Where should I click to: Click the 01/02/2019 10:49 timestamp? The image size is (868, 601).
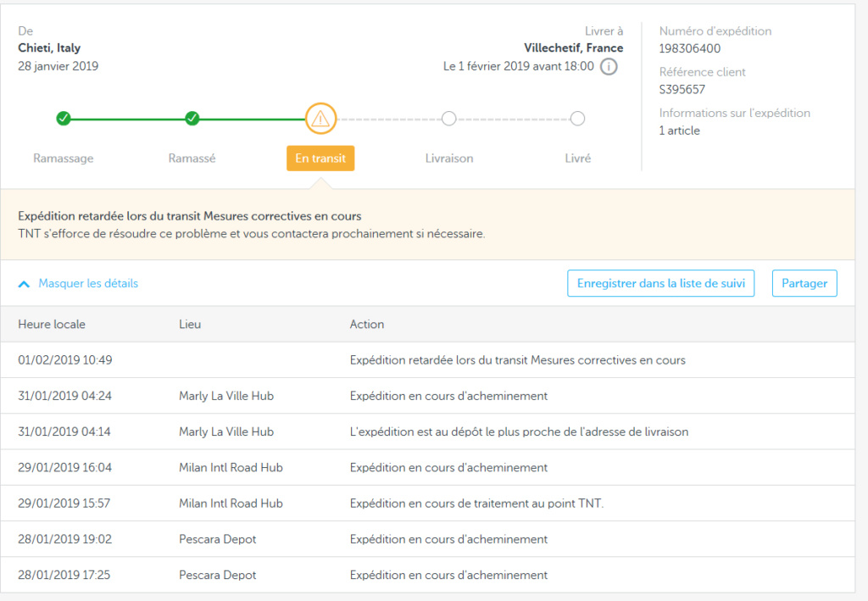(64, 360)
